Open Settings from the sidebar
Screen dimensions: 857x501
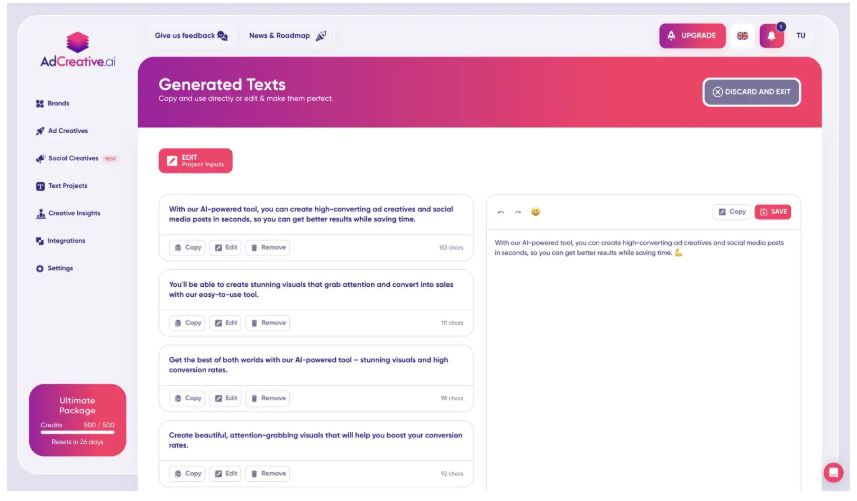click(x=54, y=268)
